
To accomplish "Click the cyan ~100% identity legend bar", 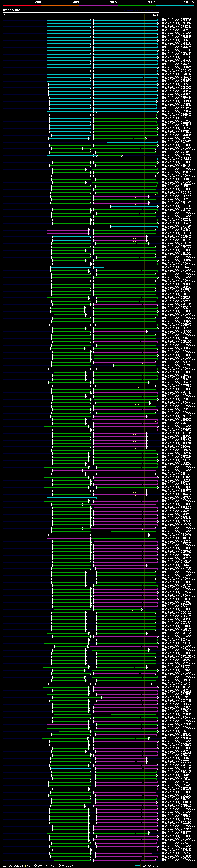I will [x=175, y=6].
